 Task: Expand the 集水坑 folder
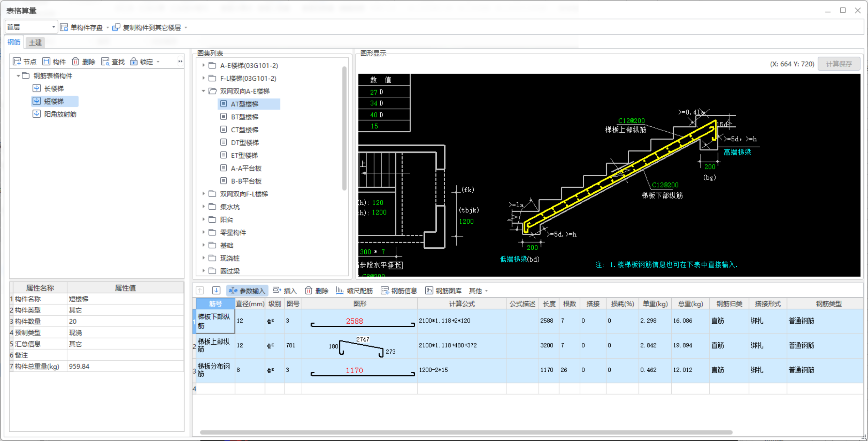tap(204, 207)
